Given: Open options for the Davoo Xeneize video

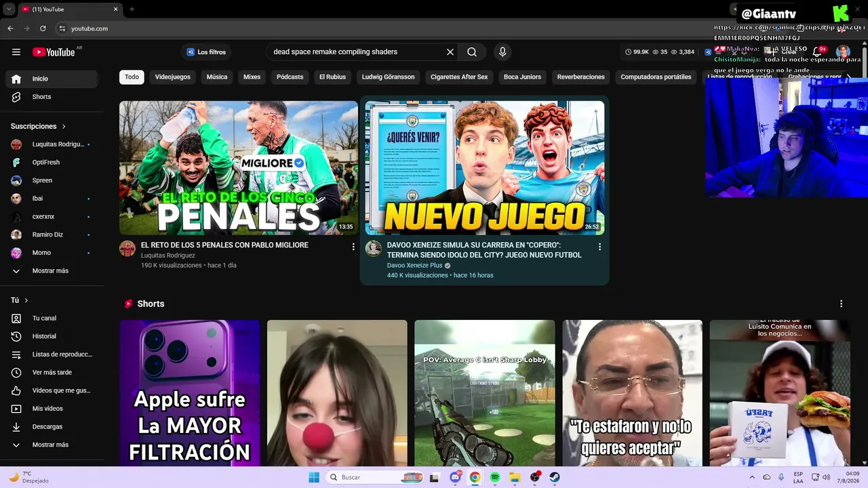Looking at the screenshot, I should 599,247.
